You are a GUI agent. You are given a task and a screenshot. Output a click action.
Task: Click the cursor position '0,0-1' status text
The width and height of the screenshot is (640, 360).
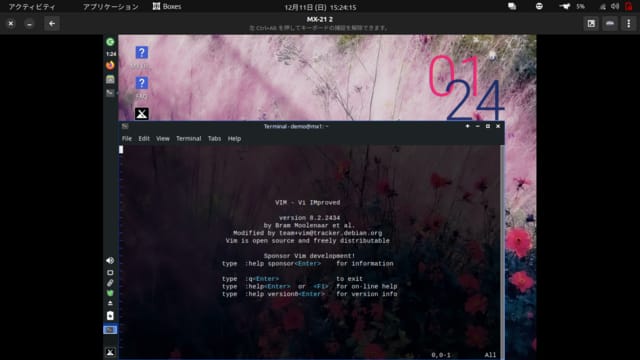441,355
